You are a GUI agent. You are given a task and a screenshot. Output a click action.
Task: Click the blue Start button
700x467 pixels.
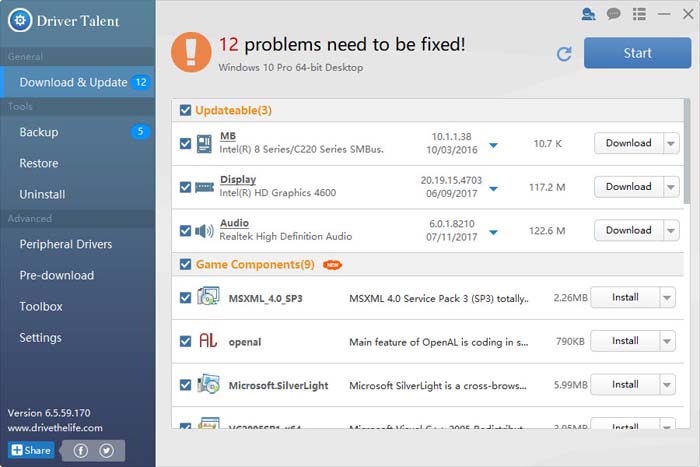[x=638, y=53]
